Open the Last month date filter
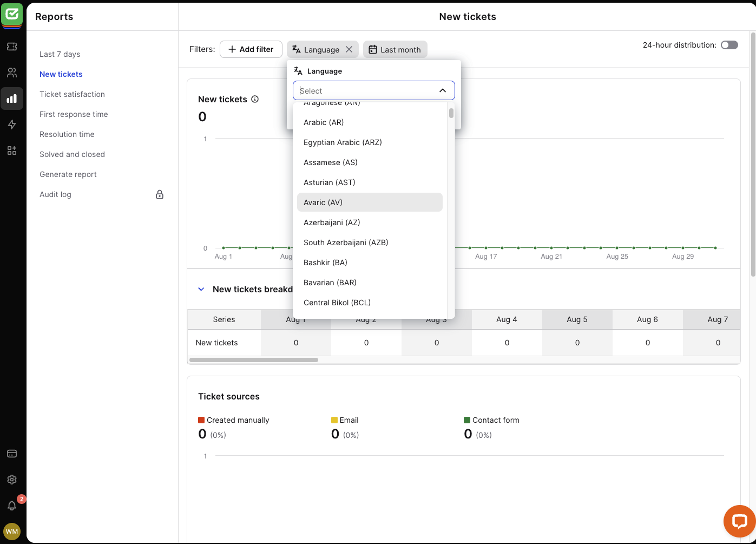 tap(395, 49)
